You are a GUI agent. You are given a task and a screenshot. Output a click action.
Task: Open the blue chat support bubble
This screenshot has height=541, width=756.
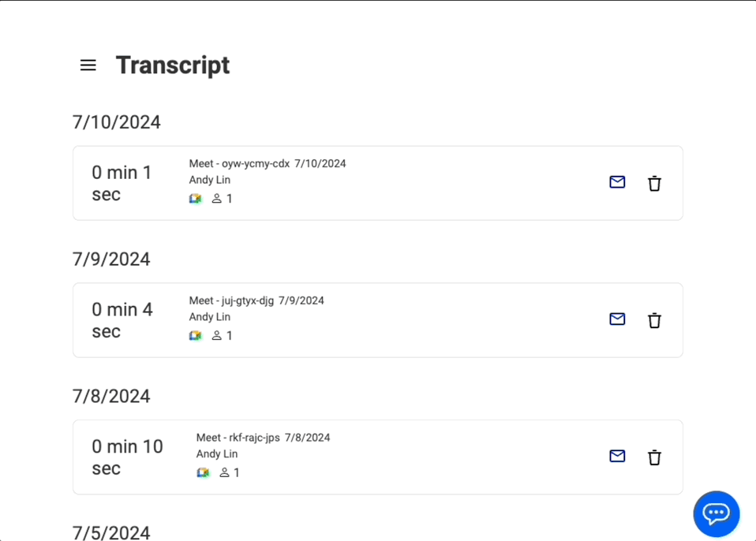[716, 513]
